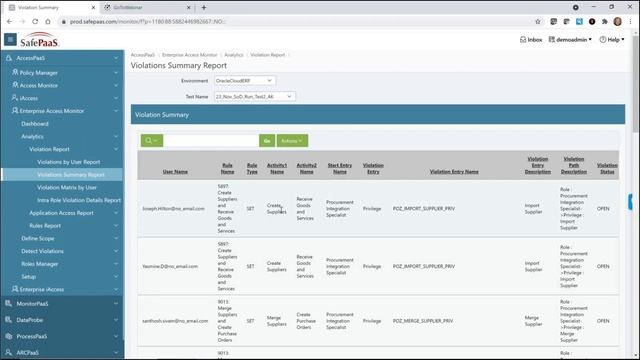
Task: Open Violation Matrix by User
Action: coord(67,187)
